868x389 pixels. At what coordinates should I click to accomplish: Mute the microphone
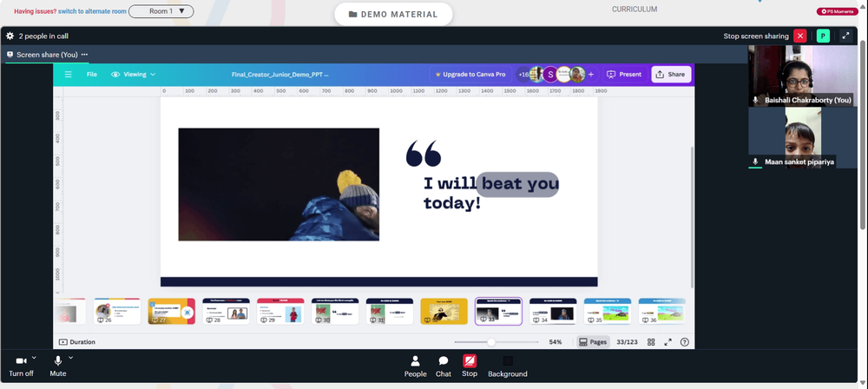[x=57, y=366]
